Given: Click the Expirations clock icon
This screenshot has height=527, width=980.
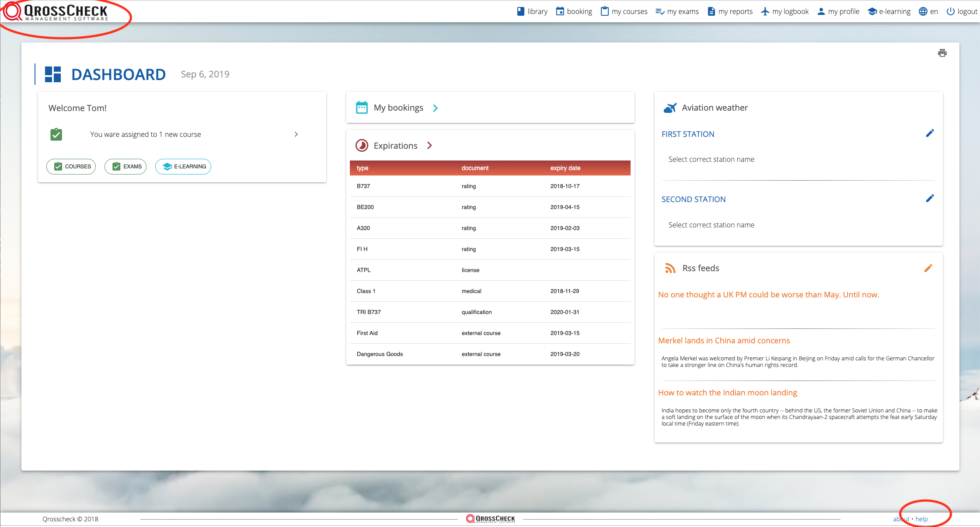Looking at the screenshot, I should pos(362,146).
